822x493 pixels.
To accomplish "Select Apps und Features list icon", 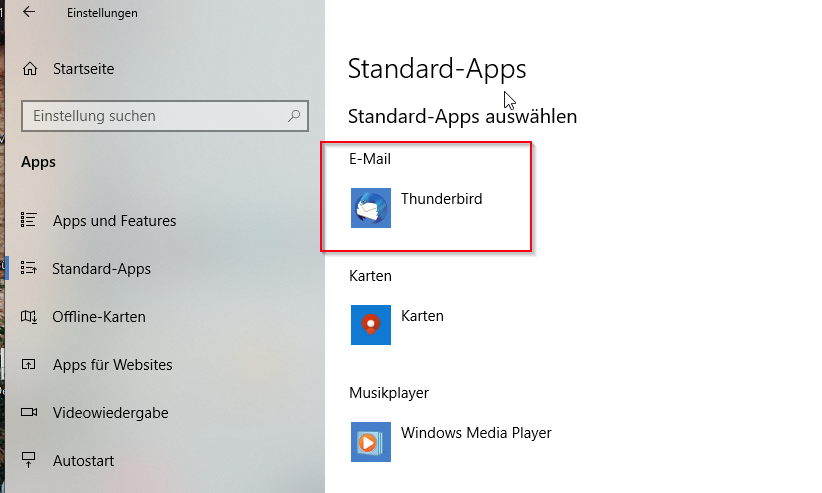I will pyautogui.click(x=28, y=220).
